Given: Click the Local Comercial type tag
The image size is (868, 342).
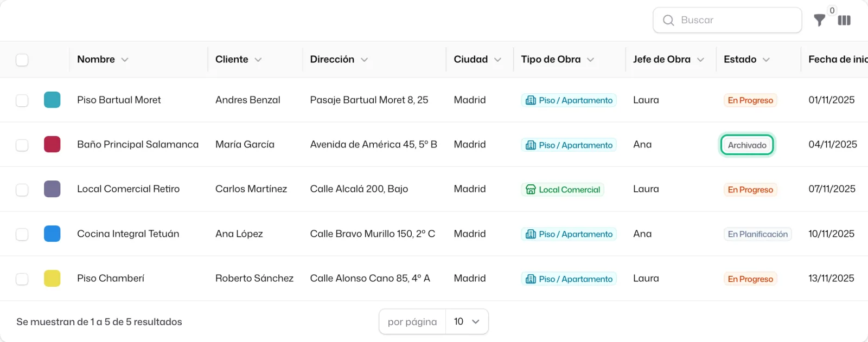Looking at the screenshot, I should click(x=563, y=190).
